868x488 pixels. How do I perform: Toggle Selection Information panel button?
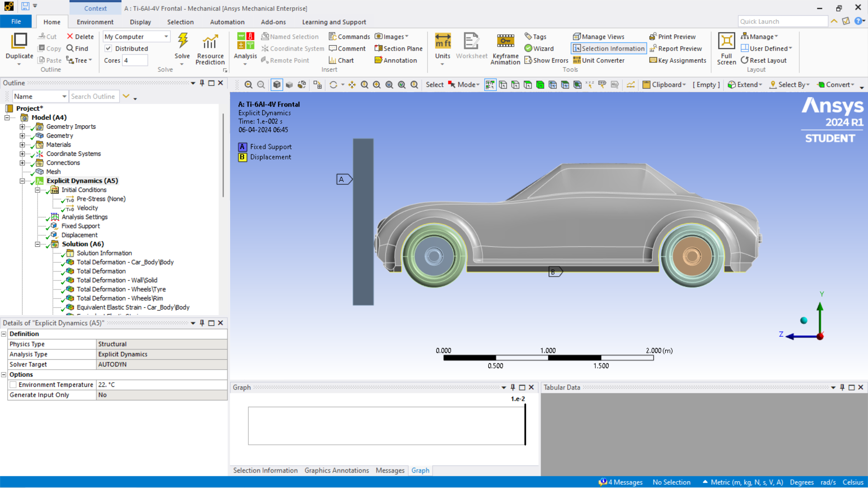pyautogui.click(x=609, y=48)
